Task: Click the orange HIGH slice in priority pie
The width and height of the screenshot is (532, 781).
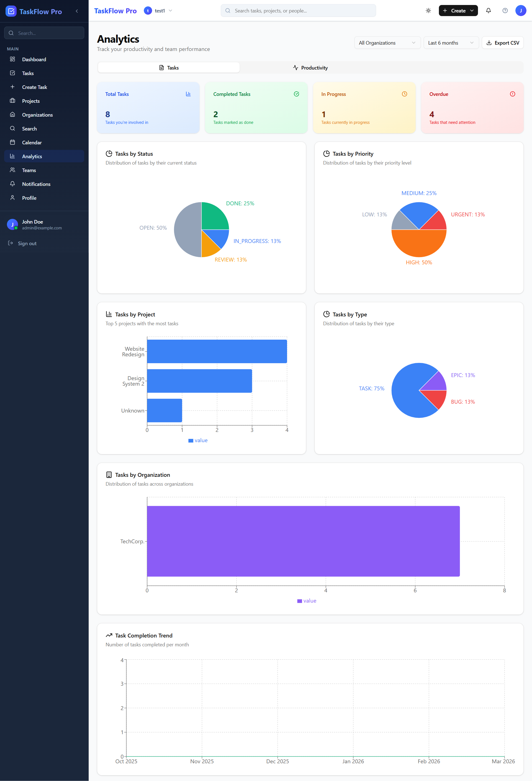Action: pos(419,244)
